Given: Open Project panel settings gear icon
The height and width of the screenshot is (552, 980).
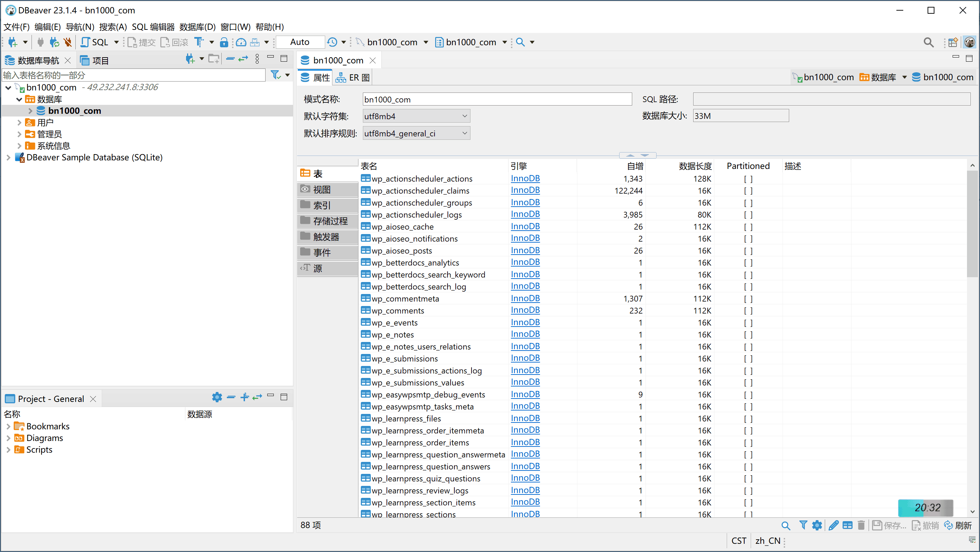Looking at the screenshot, I should coord(217,397).
